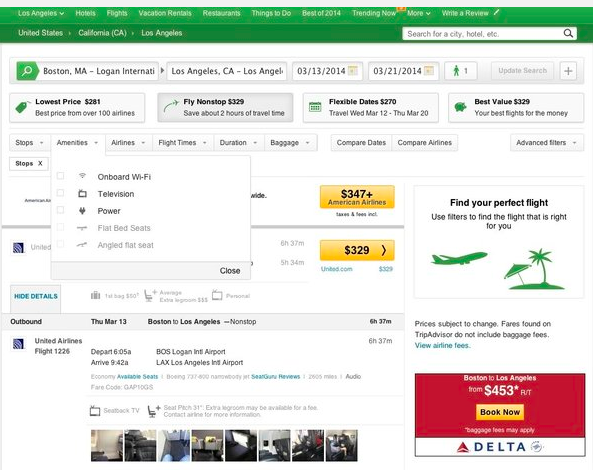The height and width of the screenshot is (470, 593).
Task: Open the Baggage filter dropdown
Action: (290, 143)
